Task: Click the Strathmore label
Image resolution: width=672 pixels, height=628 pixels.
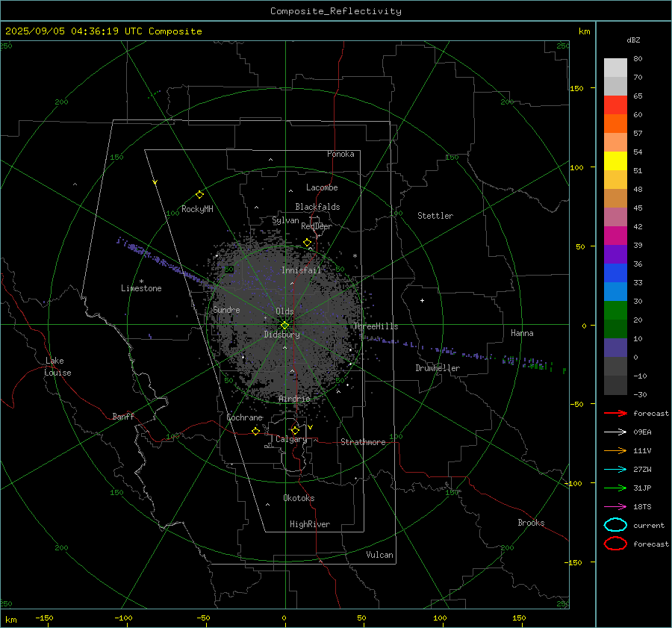Action: (x=363, y=442)
